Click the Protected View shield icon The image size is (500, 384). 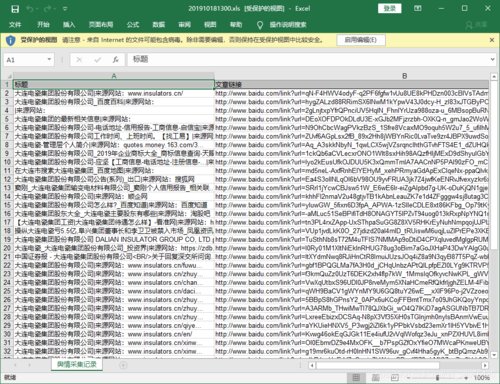(10, 40)
